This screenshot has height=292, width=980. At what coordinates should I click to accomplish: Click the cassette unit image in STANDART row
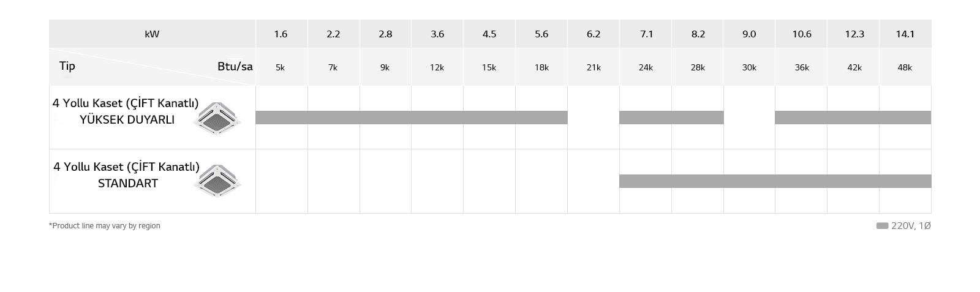[216, 181]
